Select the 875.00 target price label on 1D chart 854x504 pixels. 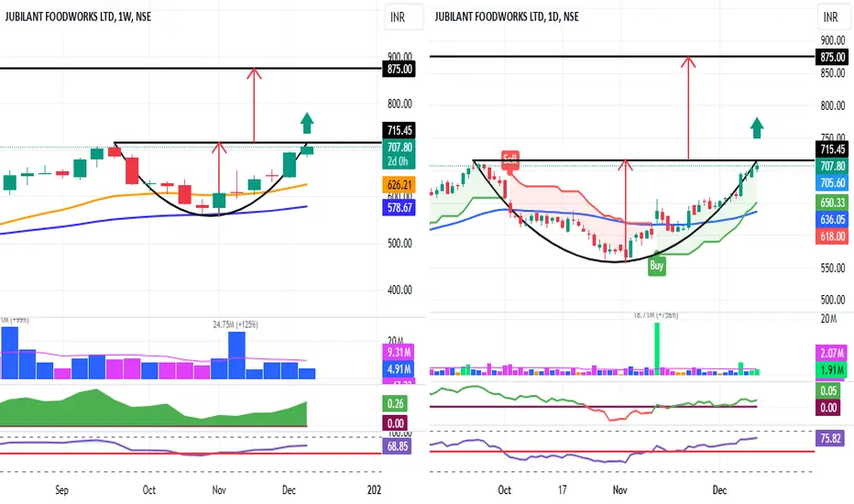832,57
